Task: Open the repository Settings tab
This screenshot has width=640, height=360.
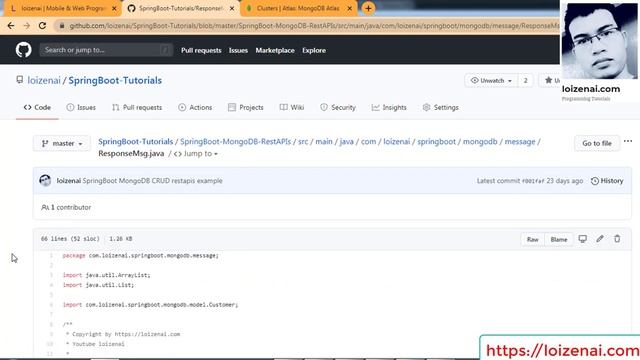Action: coord(440,107)
